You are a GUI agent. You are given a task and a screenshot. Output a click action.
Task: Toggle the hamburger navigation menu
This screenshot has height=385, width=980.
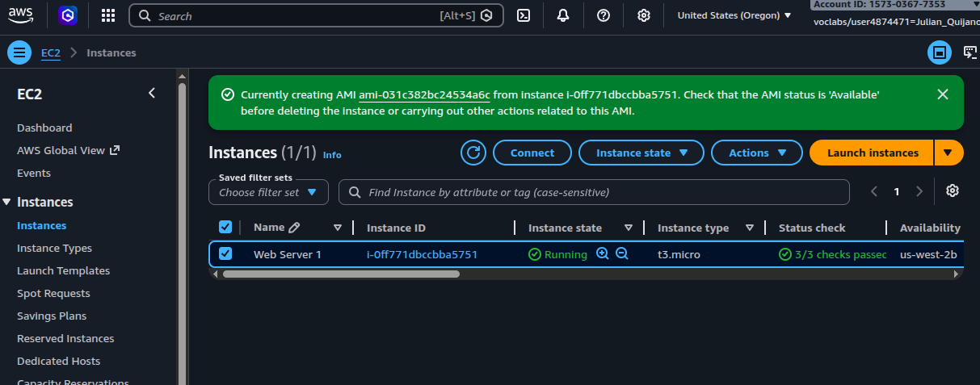(19, 53)
